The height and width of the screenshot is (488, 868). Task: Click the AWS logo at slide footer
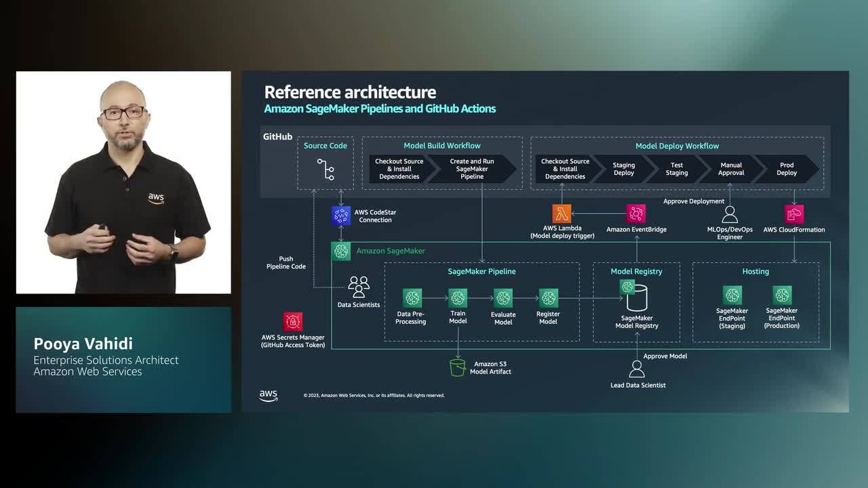pyautogui.click(x=269, y=396)
